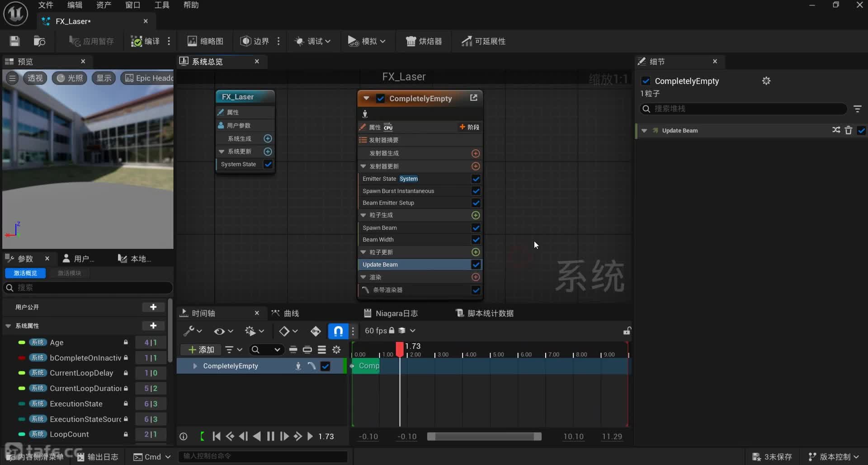Delete Update Beam module with trash icon
The image size is (868, 465).
[x=849, y=130]
